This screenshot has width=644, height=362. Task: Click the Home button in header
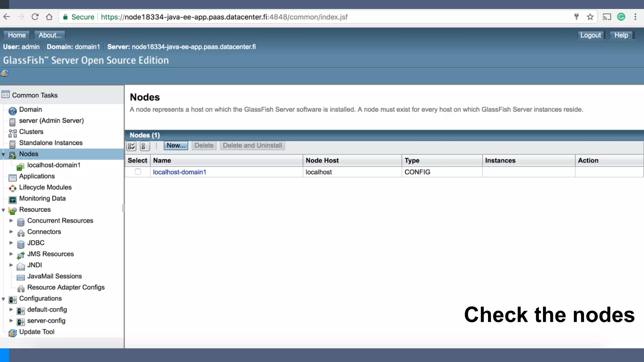pyautogui.click(x=17, y=35)
